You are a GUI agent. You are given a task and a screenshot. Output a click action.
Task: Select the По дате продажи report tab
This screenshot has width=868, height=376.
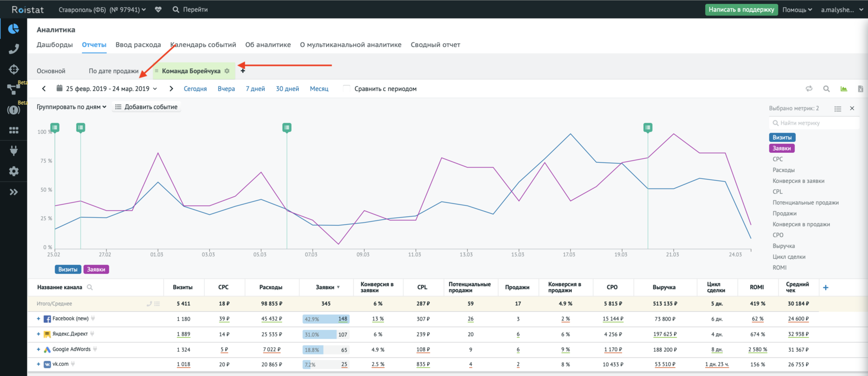tap(114, 71)
